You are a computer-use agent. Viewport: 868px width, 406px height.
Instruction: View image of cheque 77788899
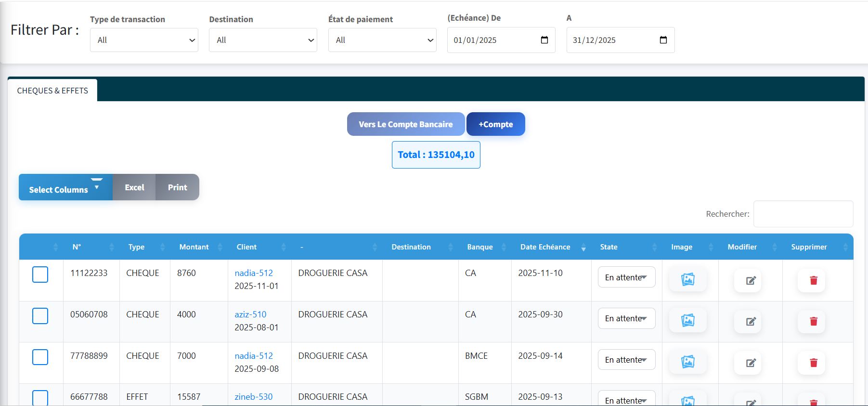687,362
